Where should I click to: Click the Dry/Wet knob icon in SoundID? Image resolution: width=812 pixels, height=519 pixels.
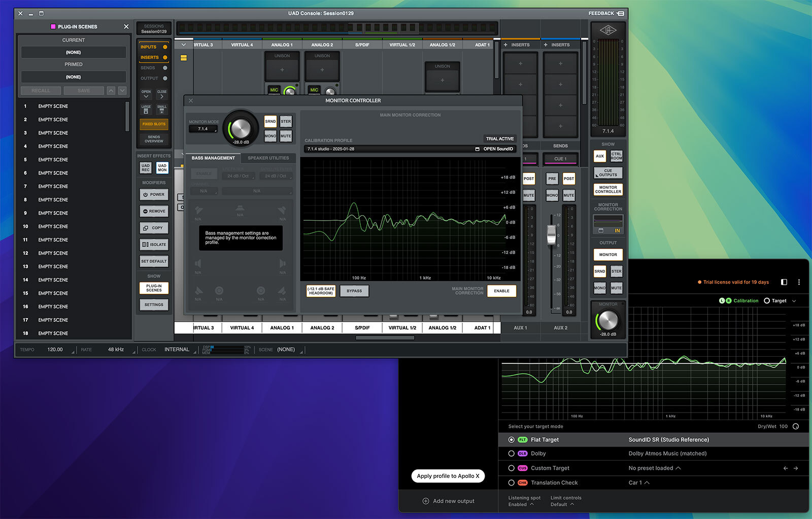tap(796, 426)
